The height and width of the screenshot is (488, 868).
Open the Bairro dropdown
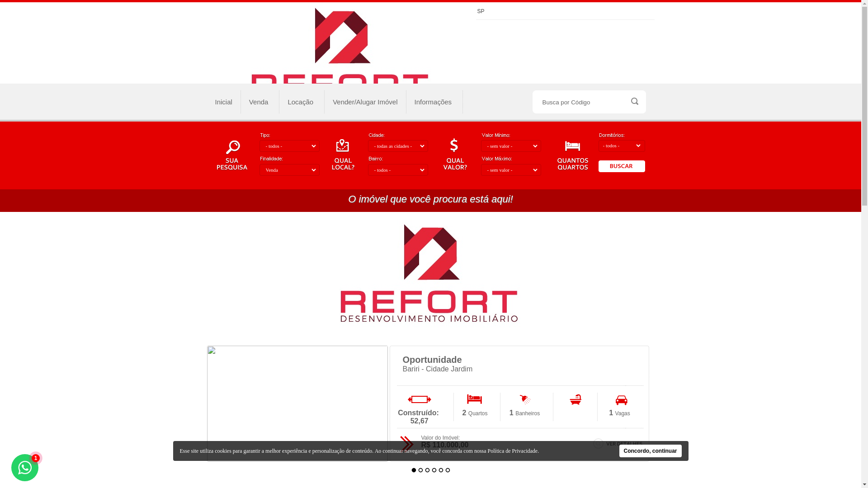(398, 170)
